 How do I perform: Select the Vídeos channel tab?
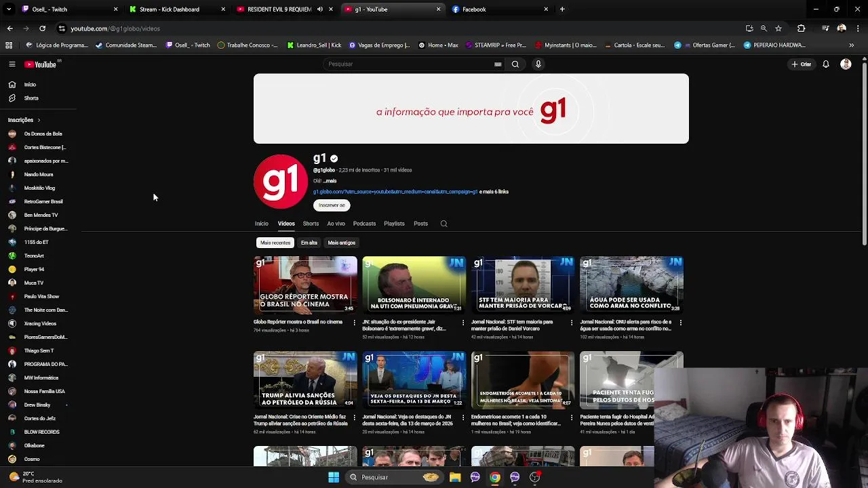tap(286, 224)
